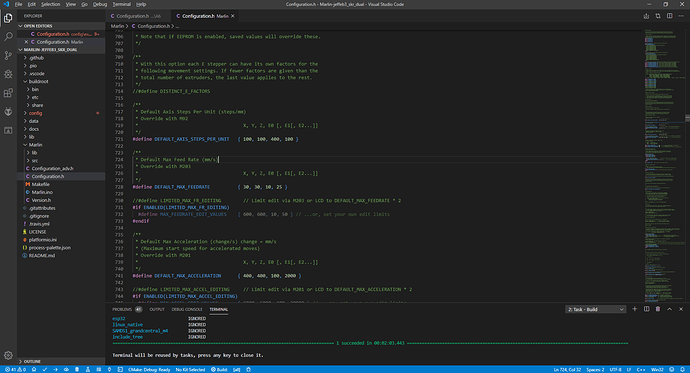690x373 pixels.
Task: Click the Build button in status bar
Action: pyautogui.click(x=219, y=369)
